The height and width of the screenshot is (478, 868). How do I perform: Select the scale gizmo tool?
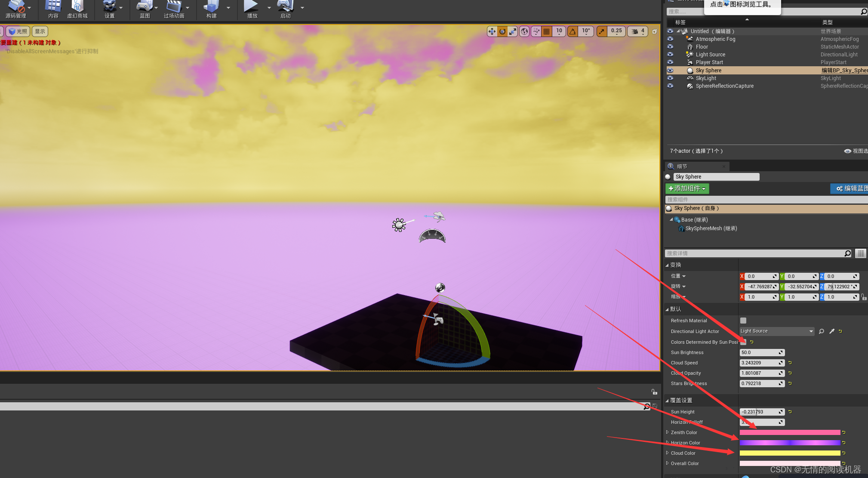click(513, 31)
